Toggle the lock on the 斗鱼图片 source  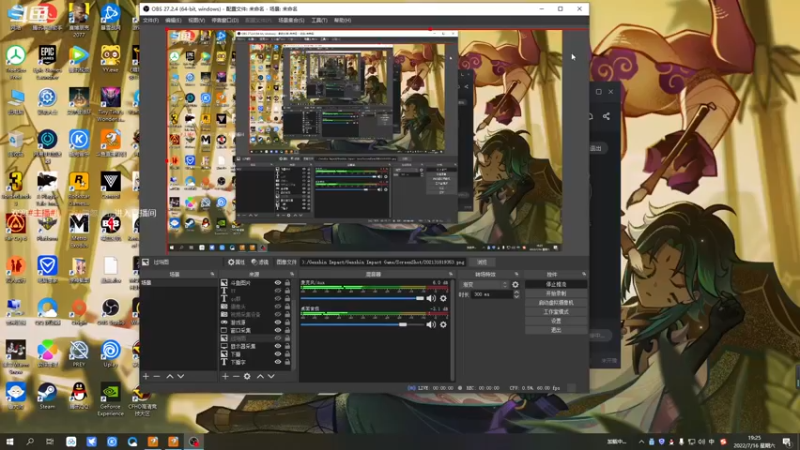[x=287, y=283]
